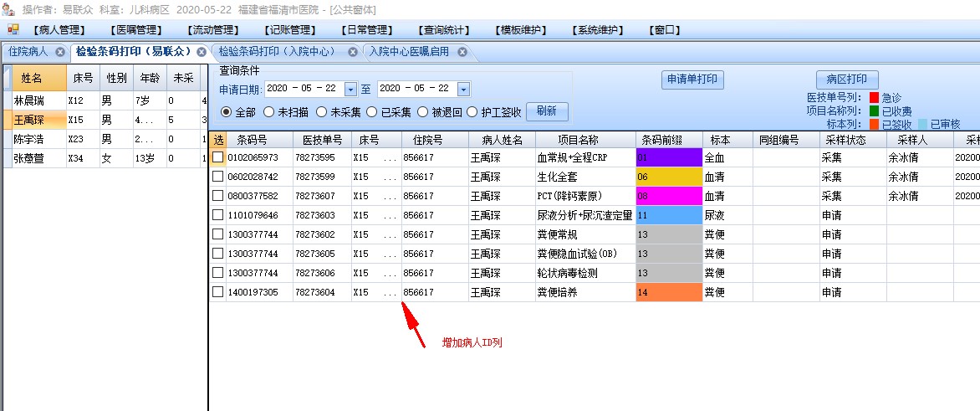
Task: Click the 刷新 button
Action: click(547, 112)
